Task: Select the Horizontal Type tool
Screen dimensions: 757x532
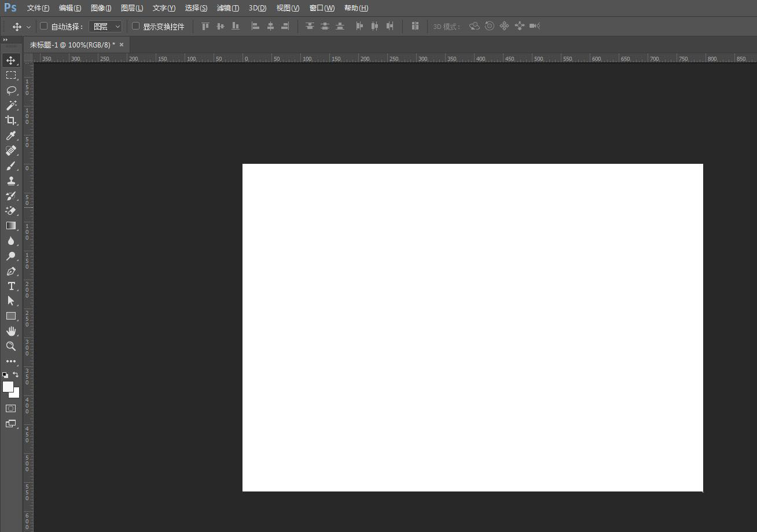Action: (10, 286)
